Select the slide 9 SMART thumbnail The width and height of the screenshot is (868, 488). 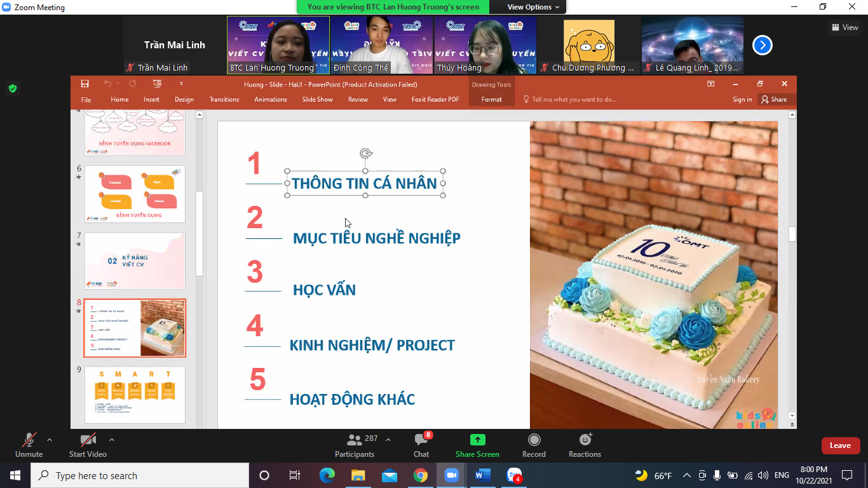[135, 395]
